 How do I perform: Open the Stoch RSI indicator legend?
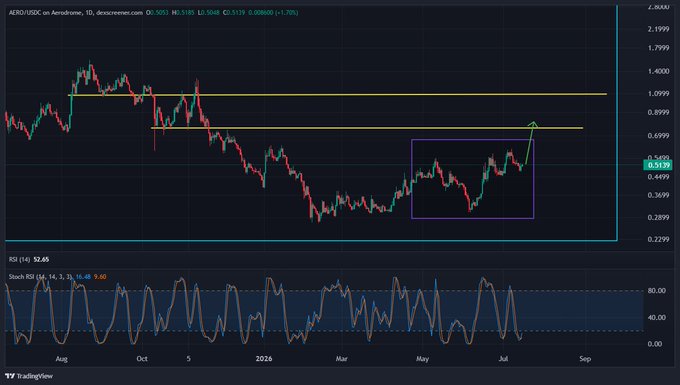[x=41, y=277]
